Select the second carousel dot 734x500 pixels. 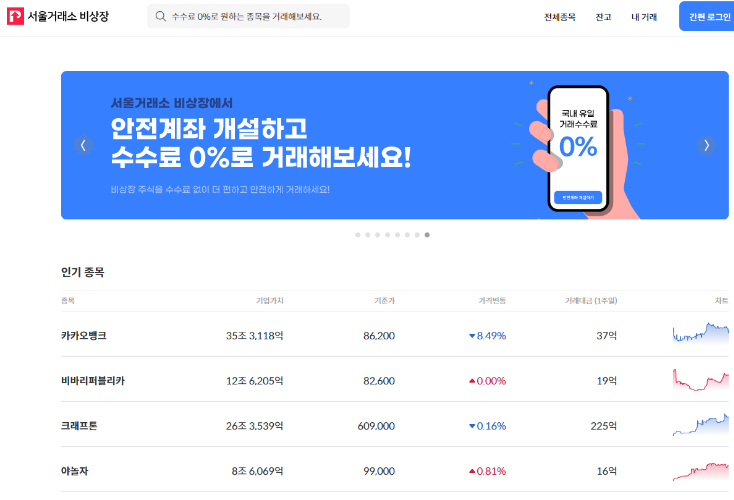367,235
